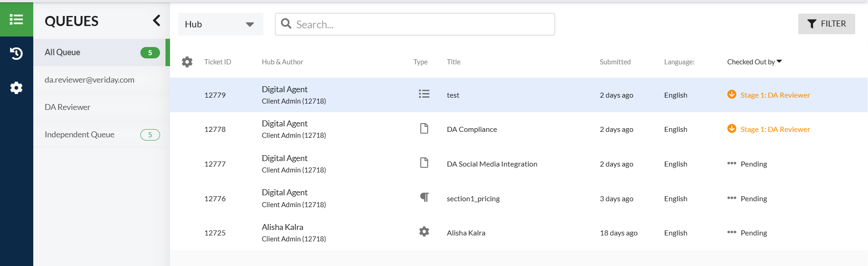Viewport: 868px width, 266px height.
Task: Sort by the Checked Out by column arrow
Action: coord(779,61)
